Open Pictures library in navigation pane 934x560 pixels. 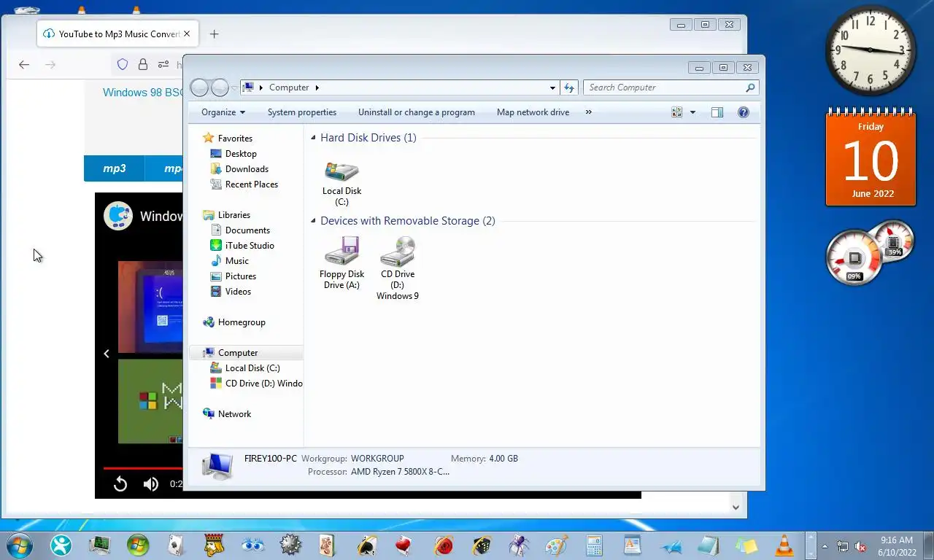241,276
